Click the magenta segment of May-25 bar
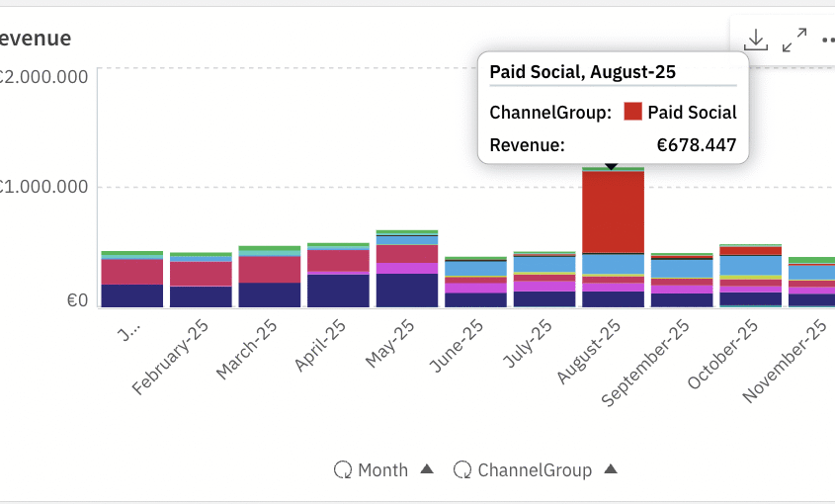The image size is (835, 504). [407, 268]
